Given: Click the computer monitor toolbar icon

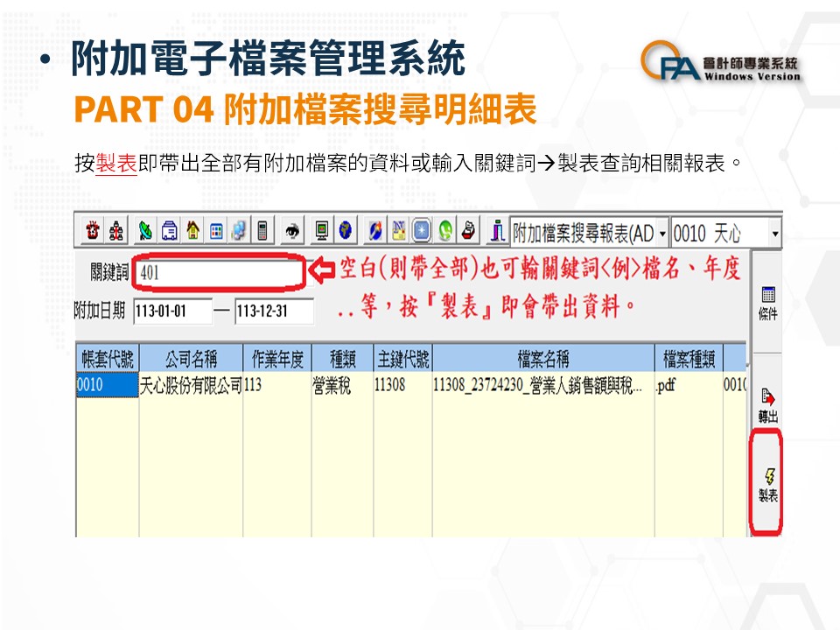Looking at the screenshot, I should tap(322, 231).
